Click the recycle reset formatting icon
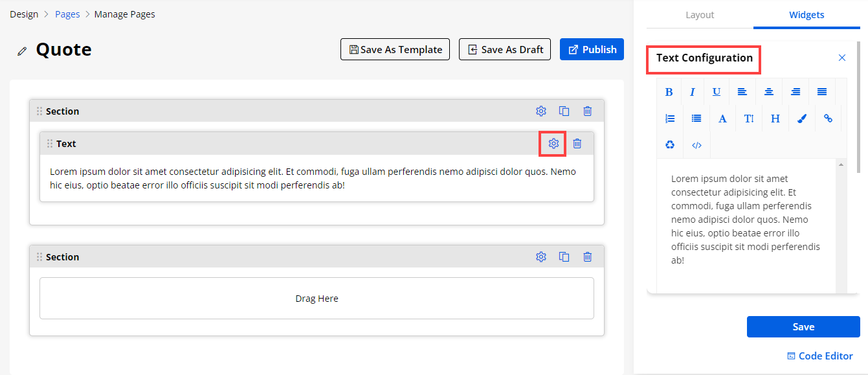Viewport: 868px width, 375px height. (x=670, y=145)
